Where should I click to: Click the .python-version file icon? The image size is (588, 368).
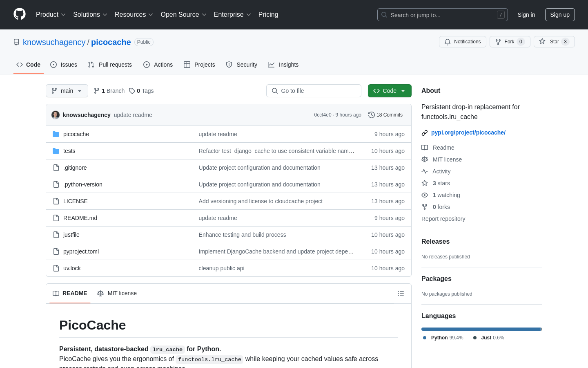tap(56, 184)
